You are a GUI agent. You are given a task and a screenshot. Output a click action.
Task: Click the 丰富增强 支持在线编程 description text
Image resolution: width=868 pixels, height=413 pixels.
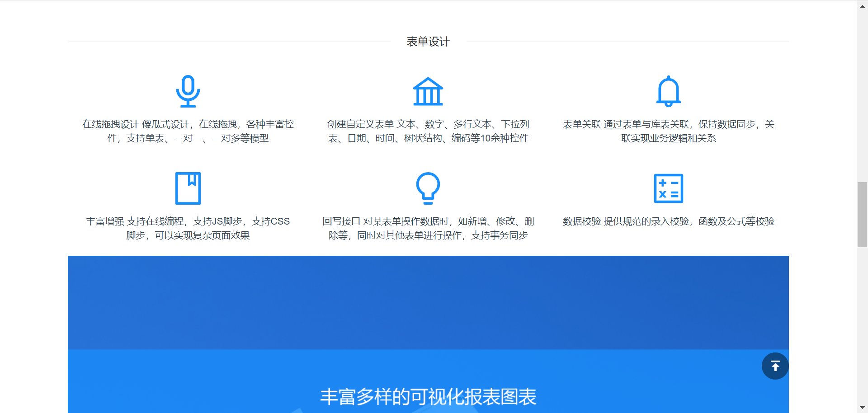pyautogui.click(x=188, y=228)
